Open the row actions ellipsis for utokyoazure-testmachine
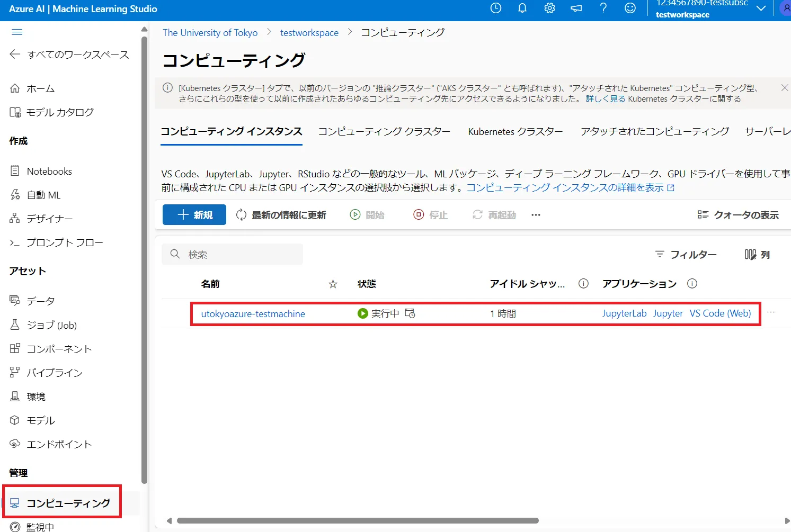 [x=771, y=312]
